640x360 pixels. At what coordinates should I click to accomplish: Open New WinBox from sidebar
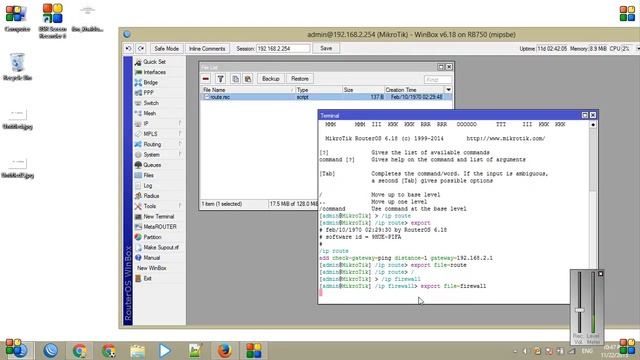tap(151, 268)
